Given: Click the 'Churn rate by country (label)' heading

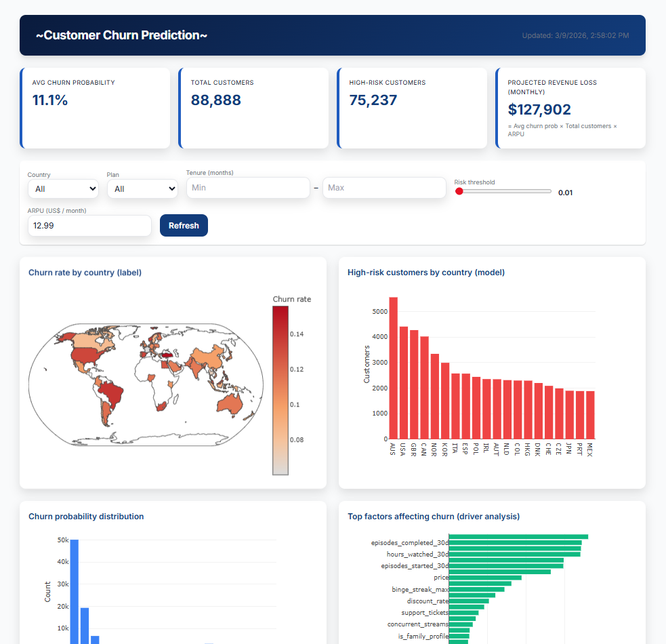Looking at the screenshot, I should pos(85,273).
